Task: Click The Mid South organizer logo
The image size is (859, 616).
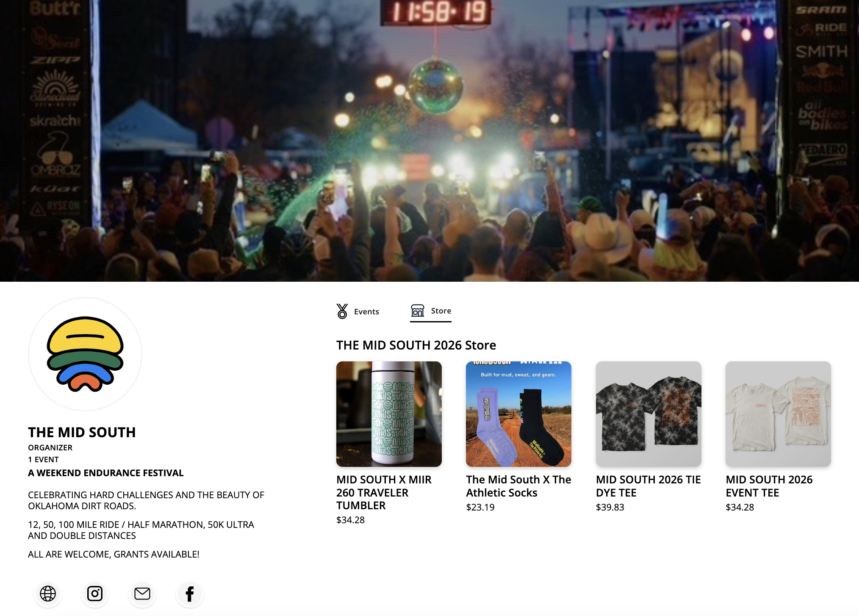Action: [x=85, y=354]
